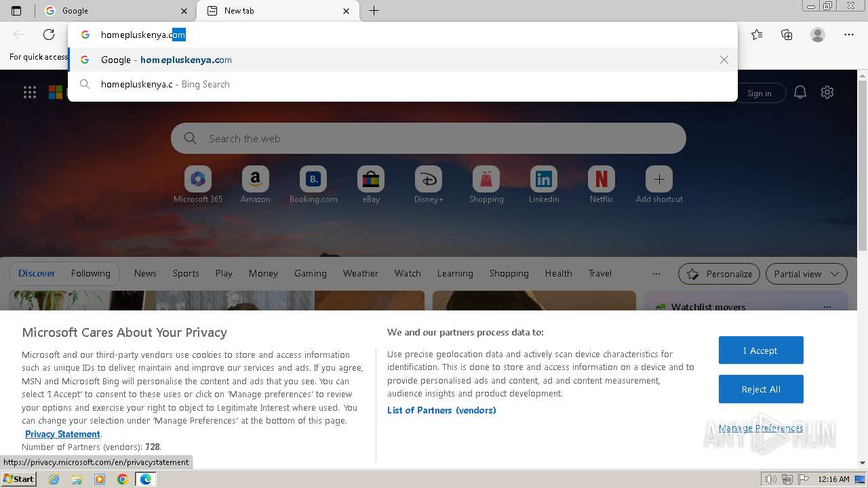Open LinkedIn shortcut tile
The width and height of the screenshot is (868, 488).
pos(544,184)
